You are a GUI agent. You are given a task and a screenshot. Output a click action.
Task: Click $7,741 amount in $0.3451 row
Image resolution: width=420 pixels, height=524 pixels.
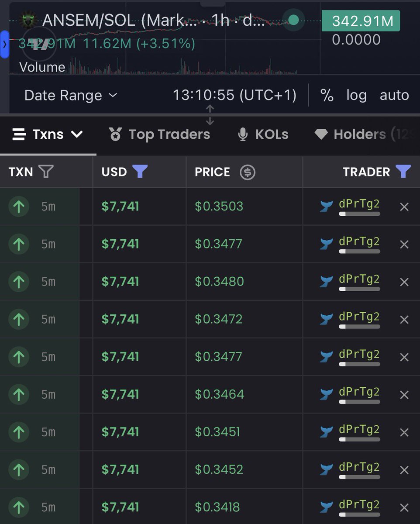(120, 432)
